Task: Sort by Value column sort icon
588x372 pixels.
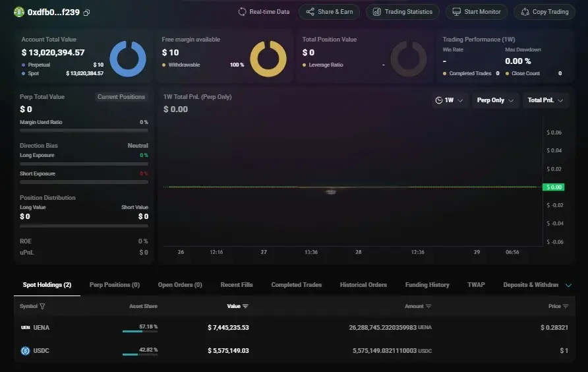Action: (x=245, y=306)
